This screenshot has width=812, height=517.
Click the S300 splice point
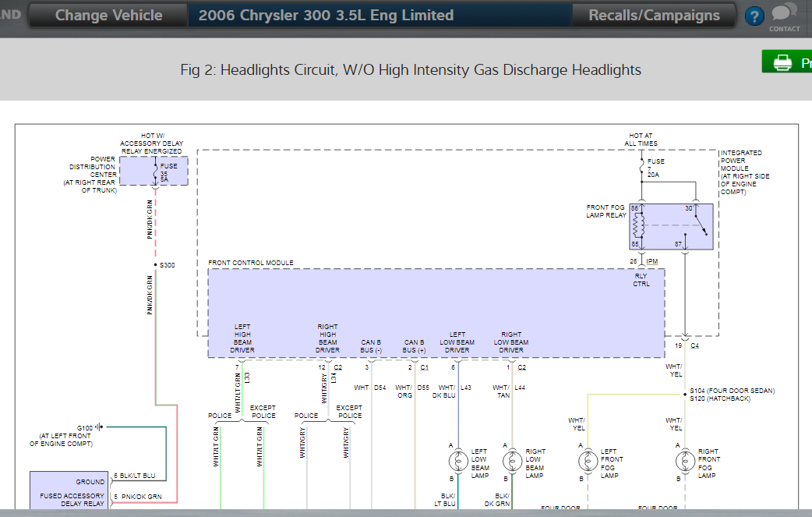tap(156, 265)
